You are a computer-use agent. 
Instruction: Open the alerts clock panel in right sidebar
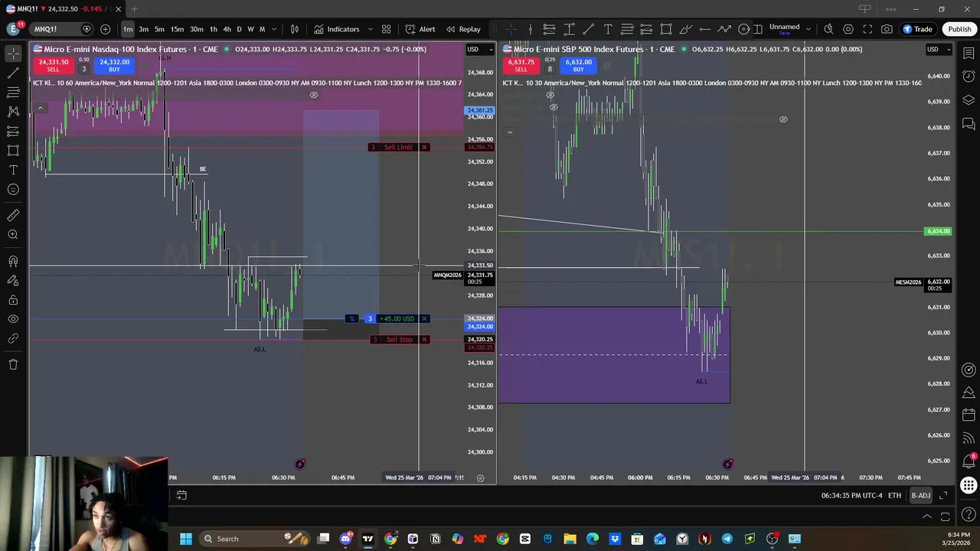969,77
